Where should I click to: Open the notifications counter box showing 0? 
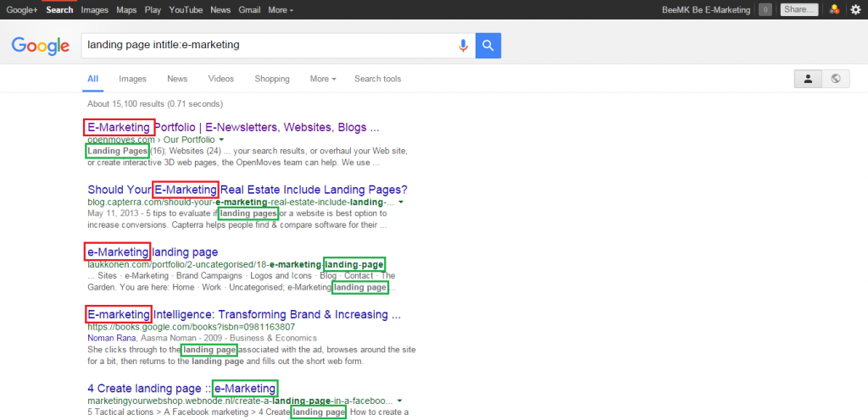(x=765, y=9)
